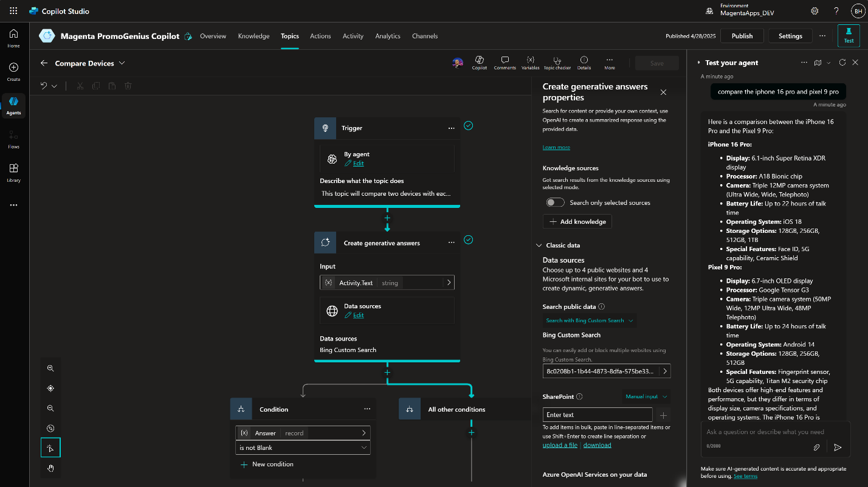
Task: Switch to the Actions tab
Action: pos(320,36)
